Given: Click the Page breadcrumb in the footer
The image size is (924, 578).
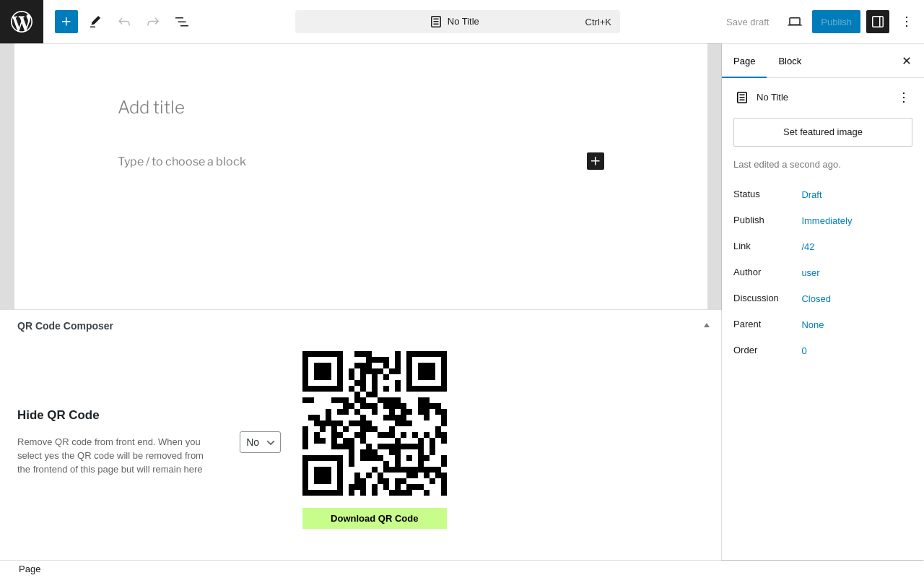Looking at the screenshot, I should coord(30,569).
